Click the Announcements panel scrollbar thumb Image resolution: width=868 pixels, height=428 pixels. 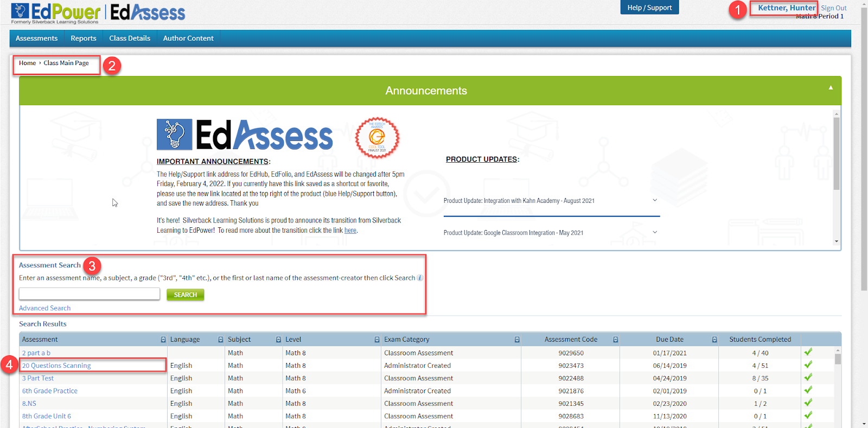(837, 154)
